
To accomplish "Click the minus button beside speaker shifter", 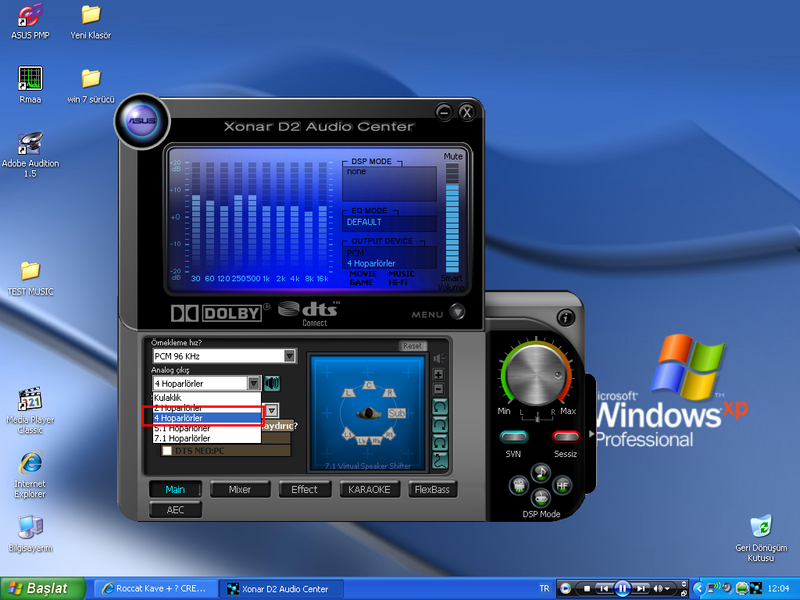I will (x=438, y=389).
